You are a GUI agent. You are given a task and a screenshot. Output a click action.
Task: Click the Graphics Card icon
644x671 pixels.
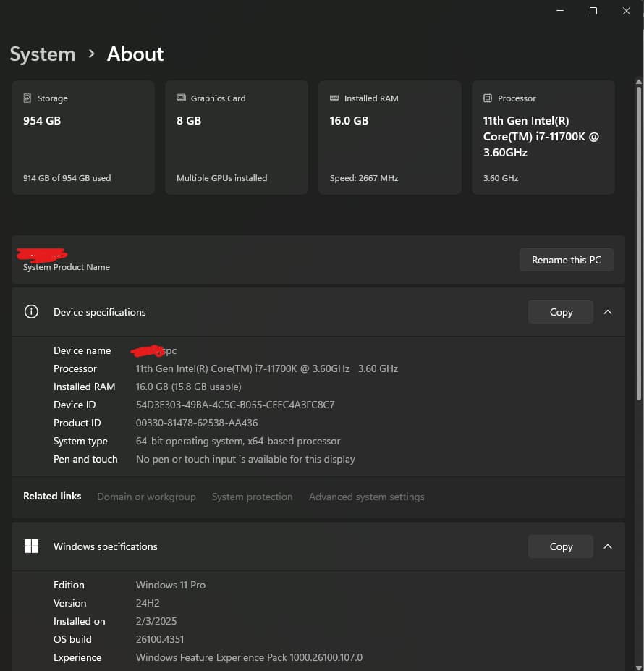point(181,98)
